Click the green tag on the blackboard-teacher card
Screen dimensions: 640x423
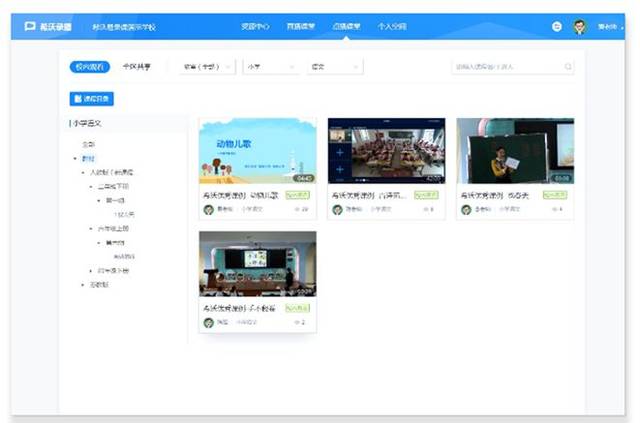(x=555, y=195)
